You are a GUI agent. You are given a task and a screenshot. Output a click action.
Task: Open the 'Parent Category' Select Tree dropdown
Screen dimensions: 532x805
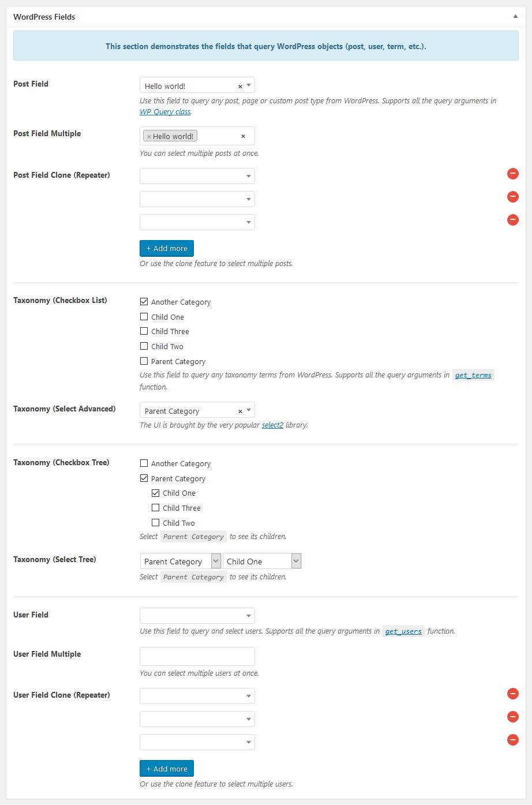pos(180,561)
